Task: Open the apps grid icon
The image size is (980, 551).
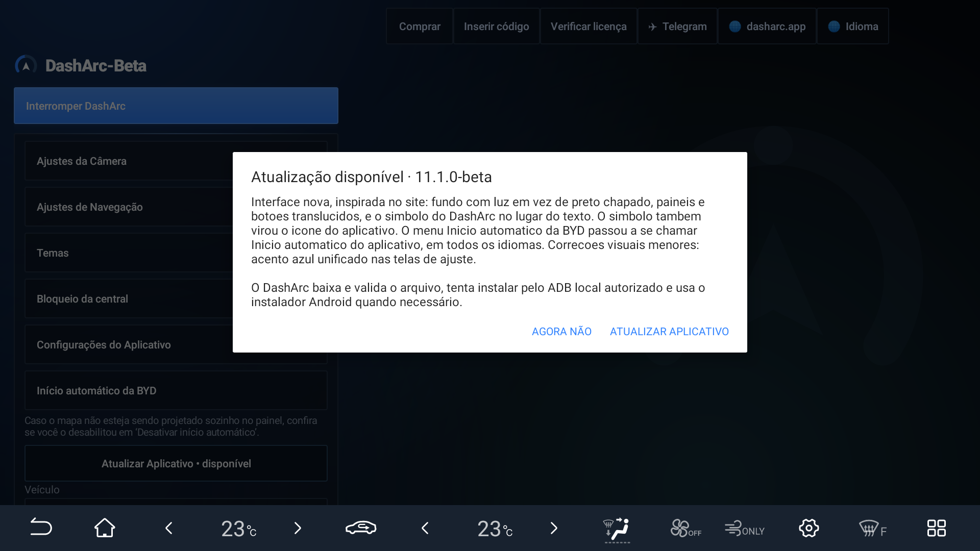Action: coord(937,528)
